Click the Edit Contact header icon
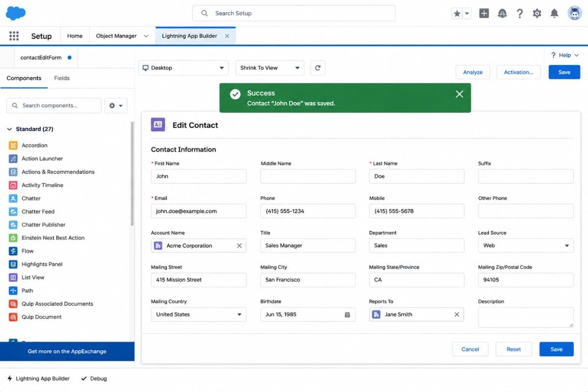This screenshot has height=392, width=588. pyautogui.click(x=158, y=125)
